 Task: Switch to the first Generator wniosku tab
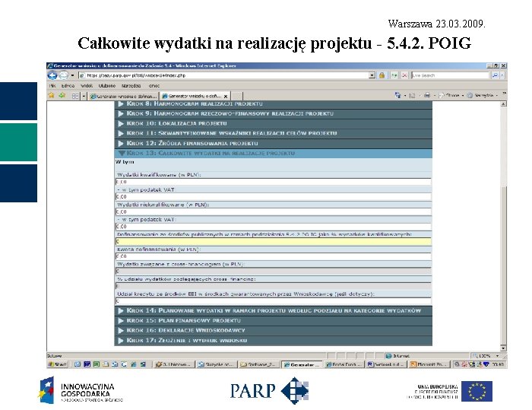click(123, 96)
